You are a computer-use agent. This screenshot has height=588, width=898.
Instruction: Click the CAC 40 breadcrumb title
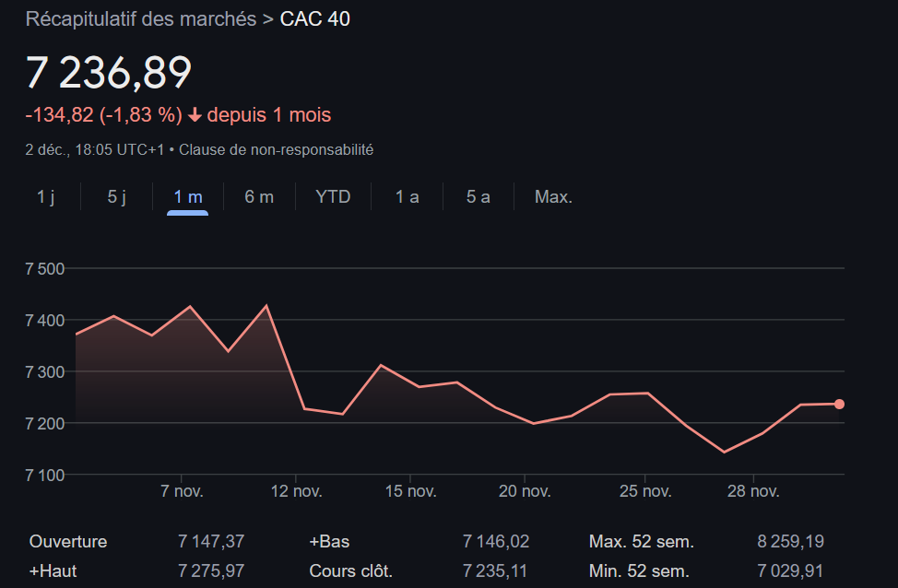(315, 19)
